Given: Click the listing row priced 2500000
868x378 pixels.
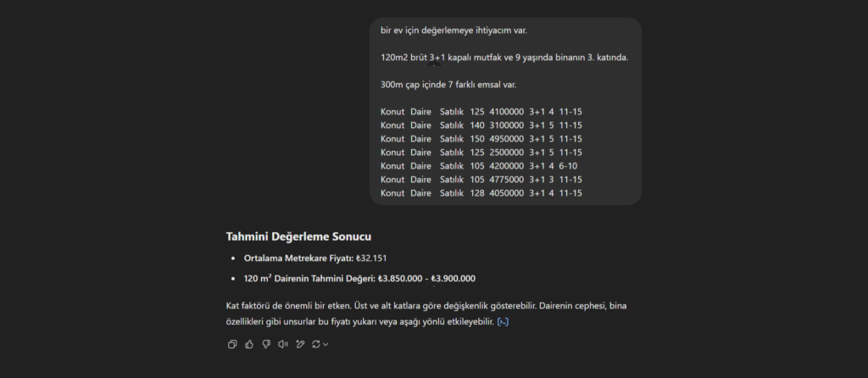Looking at the screenshot, I should [x=481, y=153].
